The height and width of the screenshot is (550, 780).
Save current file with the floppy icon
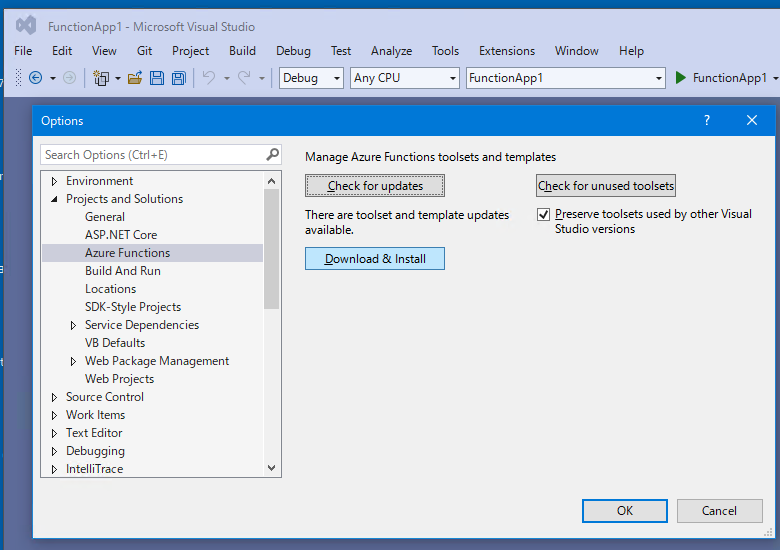(x=157, y=78)
